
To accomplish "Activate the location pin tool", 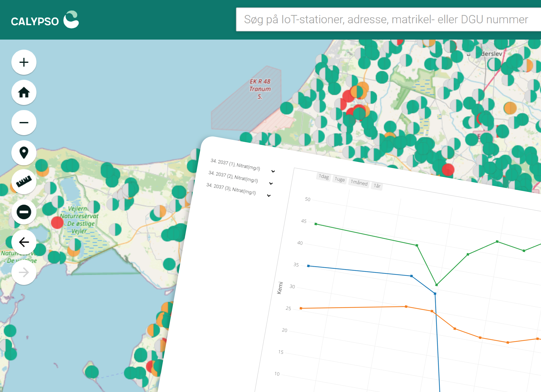I will 24,153.
